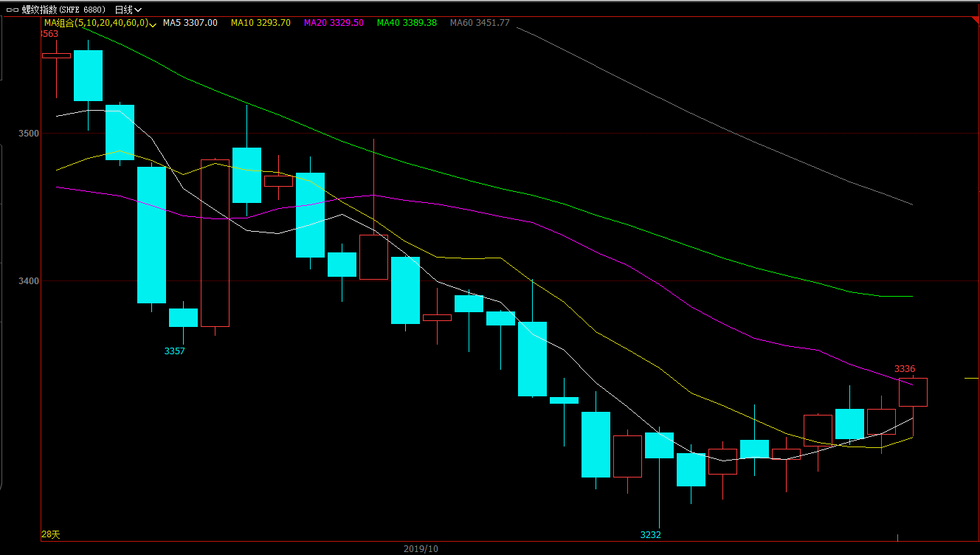Click the 3357 low price label
The width and height of the screenshot is (980, 555).
(x=175, y=351)
